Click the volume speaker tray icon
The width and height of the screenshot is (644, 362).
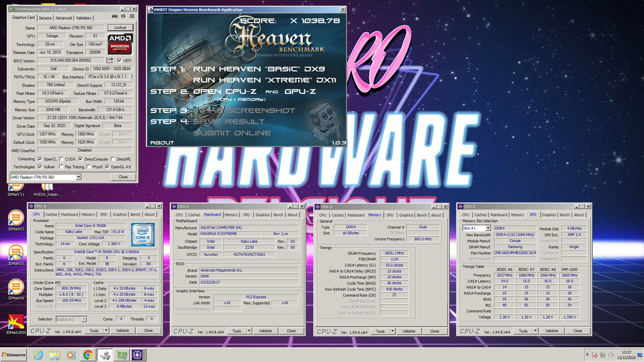pyautogui.click(x=610, y=355)
